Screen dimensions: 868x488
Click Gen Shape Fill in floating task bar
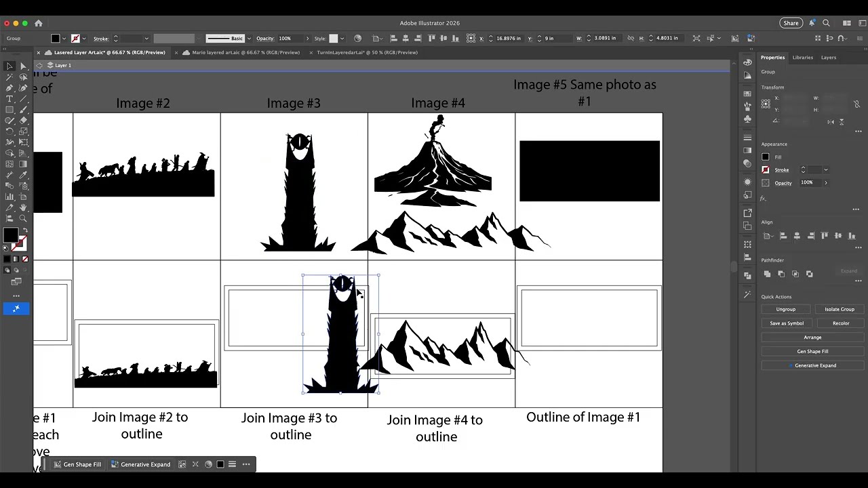tap(77, 464)
